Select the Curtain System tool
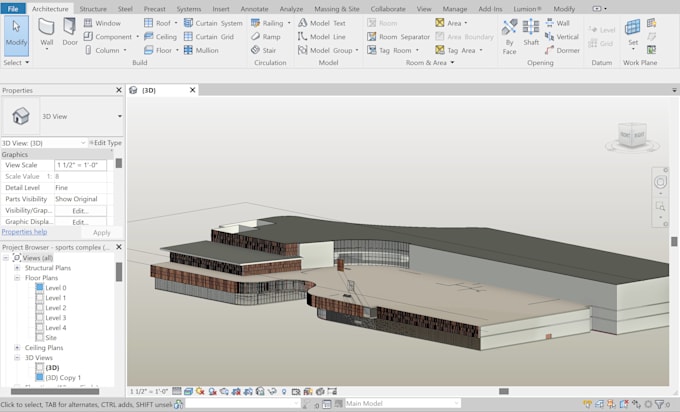 tap(213, 23)
